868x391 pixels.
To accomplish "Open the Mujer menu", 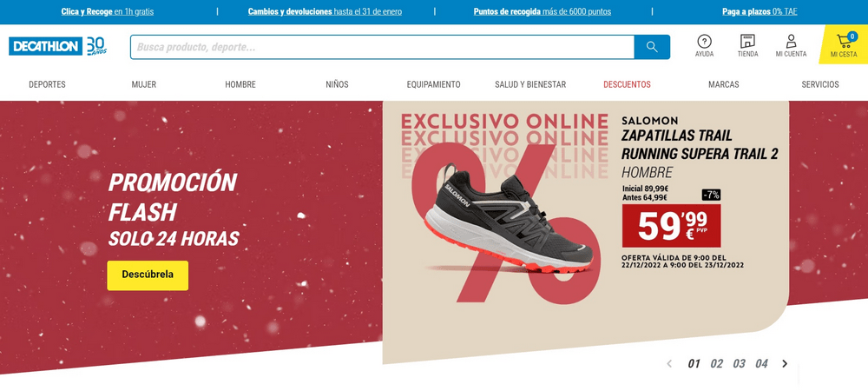I will 144,85.
